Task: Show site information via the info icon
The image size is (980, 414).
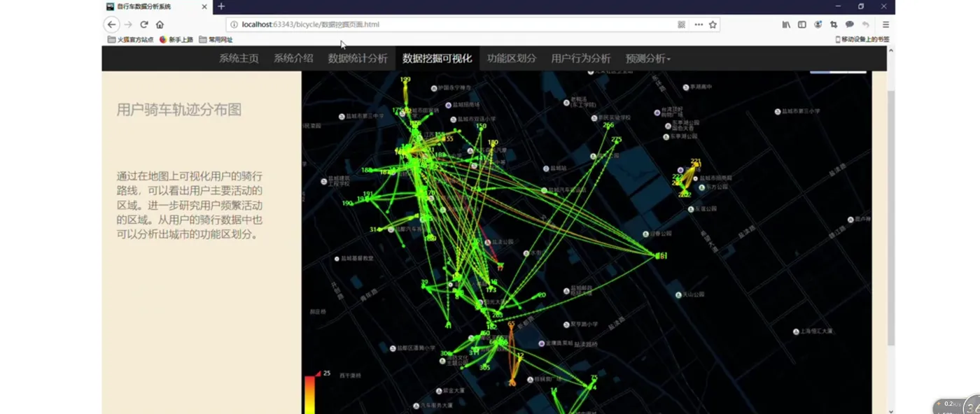Action: pyautogui.click(x=234, y=24)
